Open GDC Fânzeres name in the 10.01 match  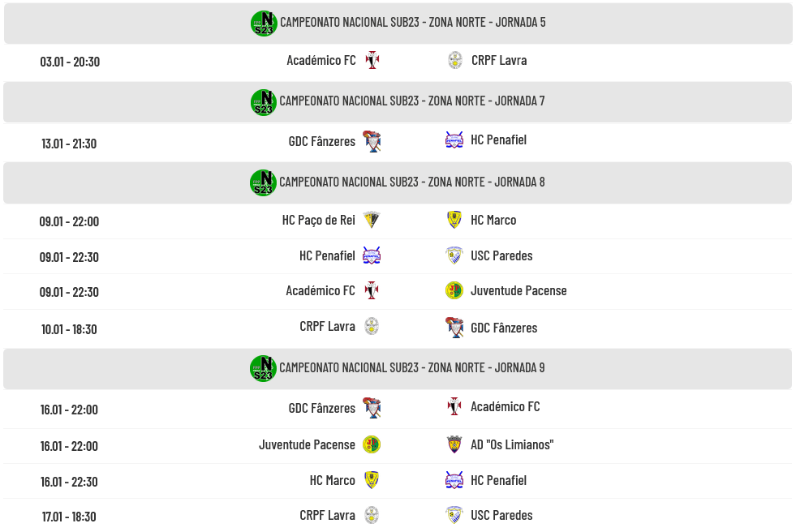[504, 328]
